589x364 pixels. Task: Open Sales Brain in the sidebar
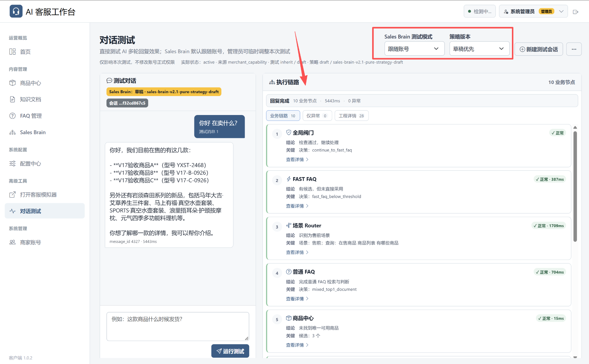coord(45,132)
